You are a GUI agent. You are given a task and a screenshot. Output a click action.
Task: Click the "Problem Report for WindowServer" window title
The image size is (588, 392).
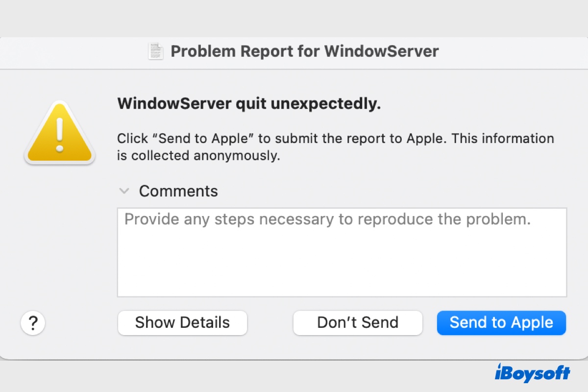(x=304, y=51)
